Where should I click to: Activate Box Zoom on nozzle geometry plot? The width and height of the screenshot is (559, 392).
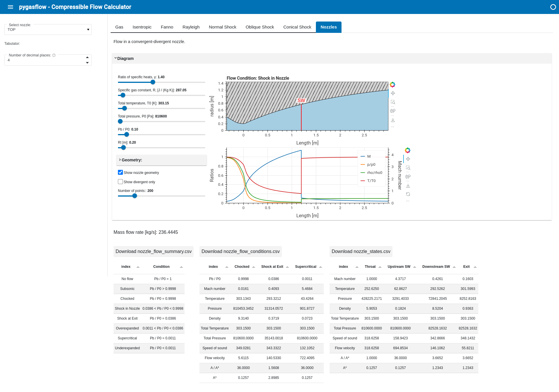point(393,102)
